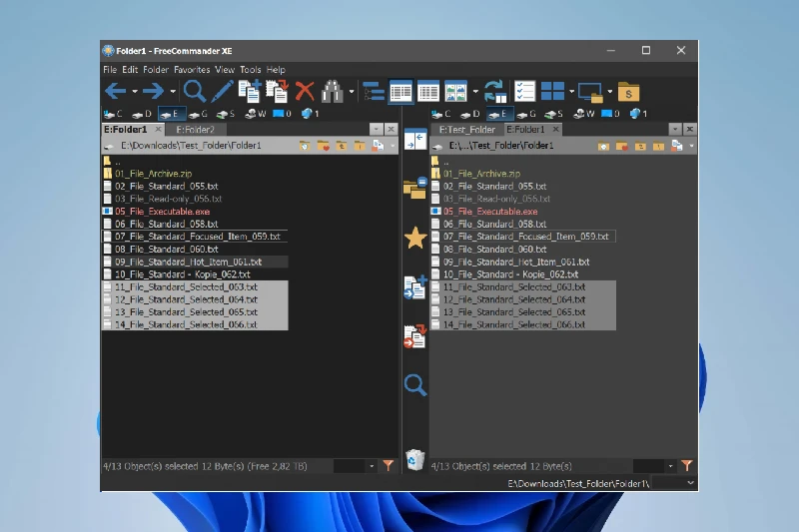
Task: Open the Edit menu
Action: pyautogui.click(x=130, y=70)
